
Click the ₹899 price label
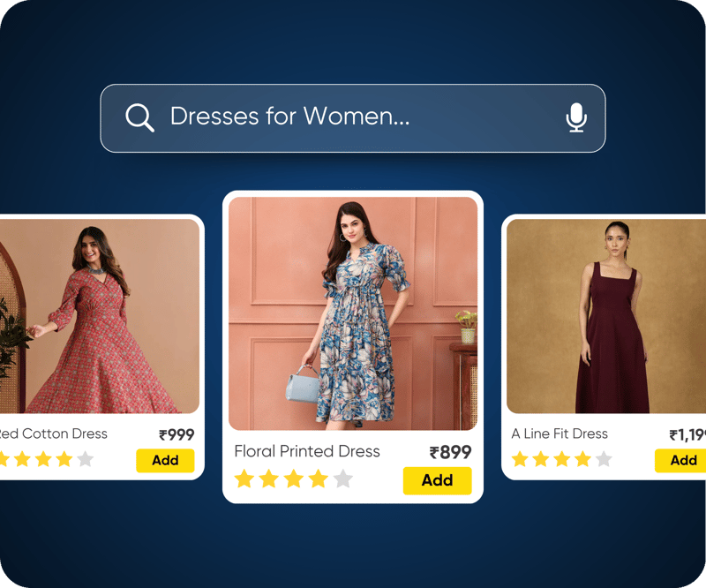pyautogui.click(x=450, y=452)
